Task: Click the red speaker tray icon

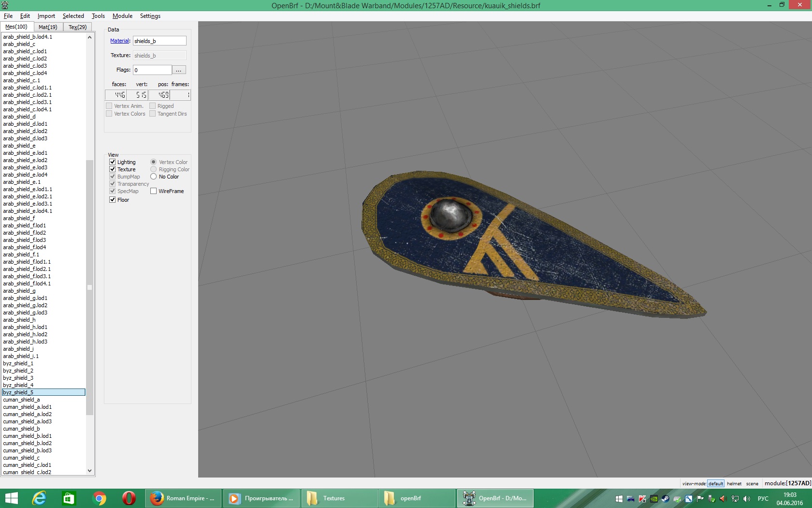Action: [x=724, y=499]
